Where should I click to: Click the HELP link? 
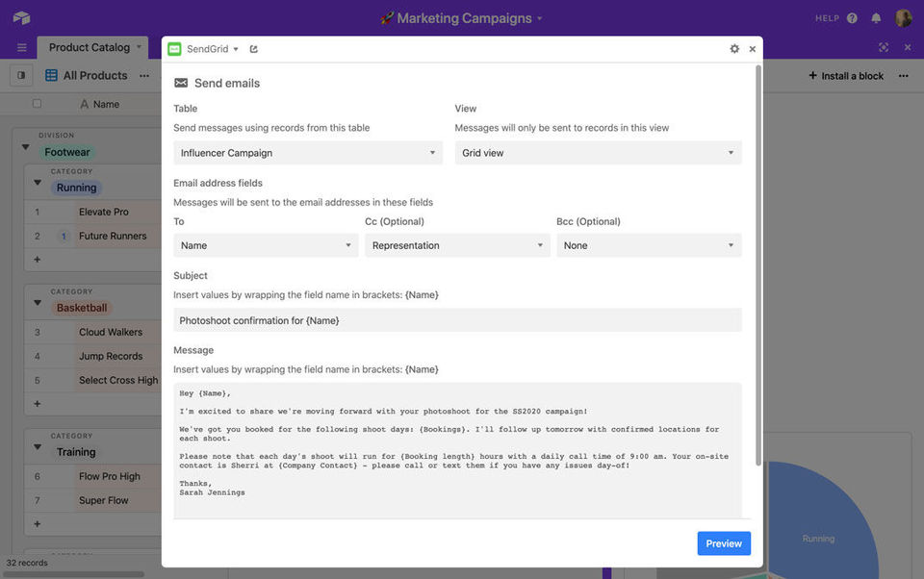click(x=827, y=18)
